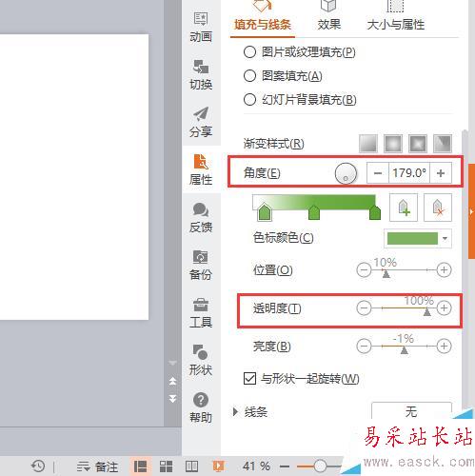Choose the fourth path gradient style
Viewport: 475px width, 476px height.
[443, 144]
